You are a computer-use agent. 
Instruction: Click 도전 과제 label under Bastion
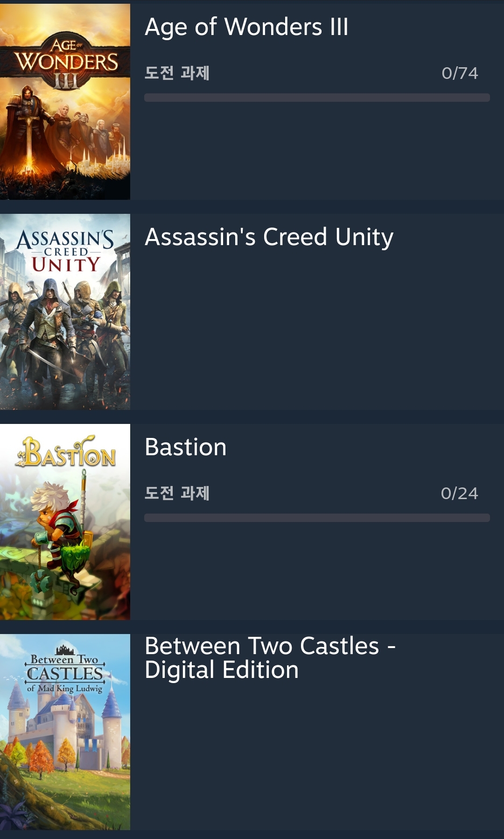tap(177, 493)
